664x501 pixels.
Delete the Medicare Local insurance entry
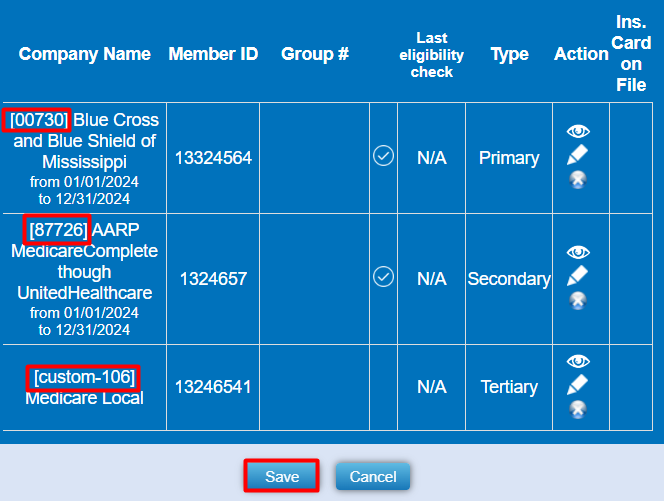[x=578, y=409]
